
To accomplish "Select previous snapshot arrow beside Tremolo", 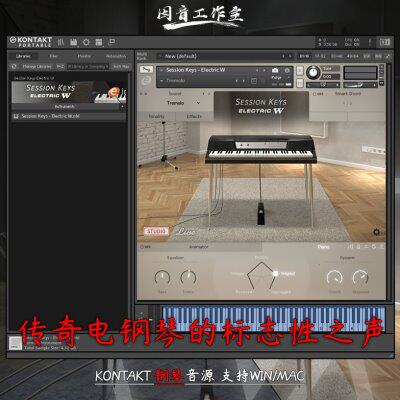I will 237,81.
